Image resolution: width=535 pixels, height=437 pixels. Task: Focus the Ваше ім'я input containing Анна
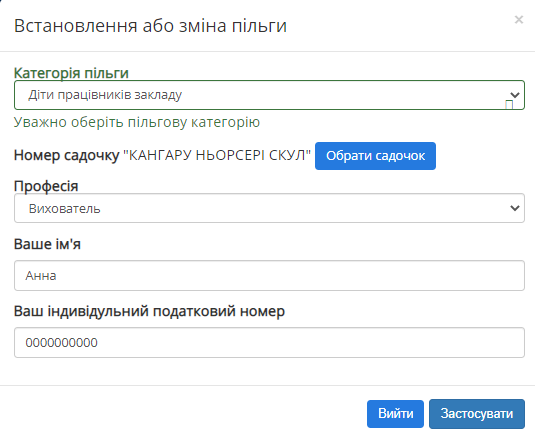(269, 275)
